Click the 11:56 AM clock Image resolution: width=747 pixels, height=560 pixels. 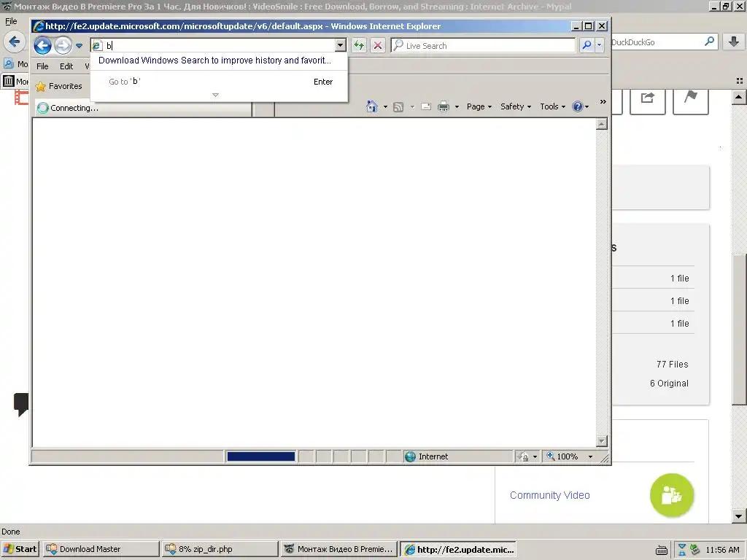pyautogui.click(x=722, y=550)
